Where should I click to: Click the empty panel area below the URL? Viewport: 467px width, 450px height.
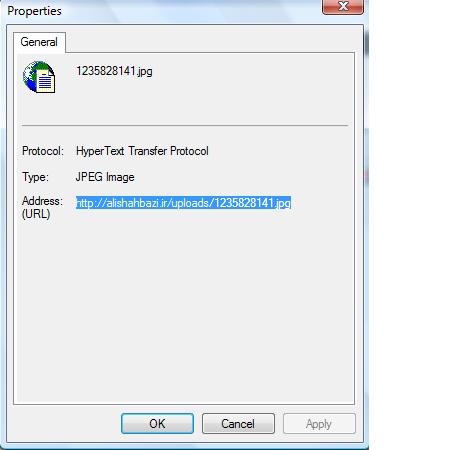coord(185,310)
